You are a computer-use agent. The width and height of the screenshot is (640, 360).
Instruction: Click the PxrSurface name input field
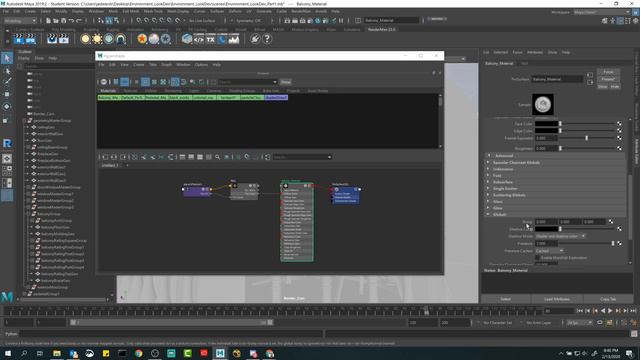[557, 79]
